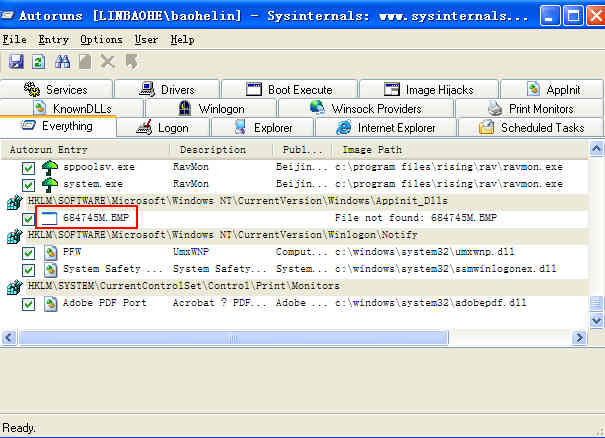
Task: Switch to the Boot Execute tab
Action: (289, 89)
